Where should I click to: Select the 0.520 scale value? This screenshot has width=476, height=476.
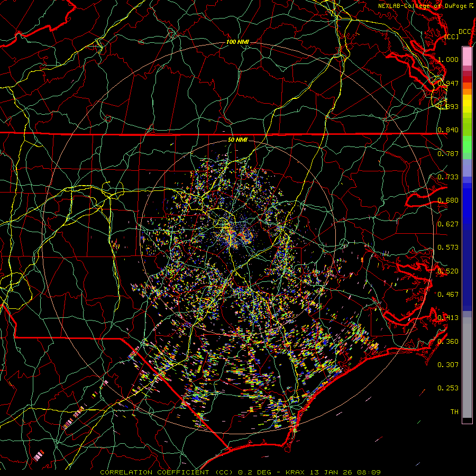pos(448,271)
